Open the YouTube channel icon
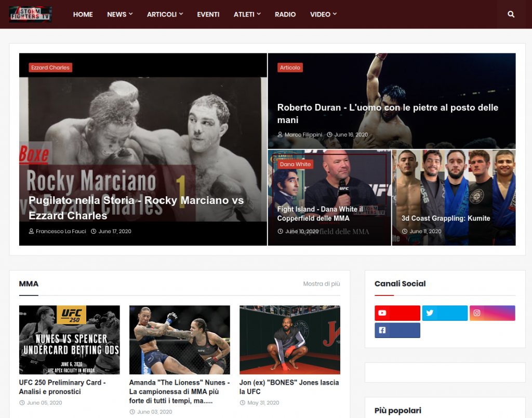Image resolution: width=532 pixels, height=418 pixels. click(382, 313)
